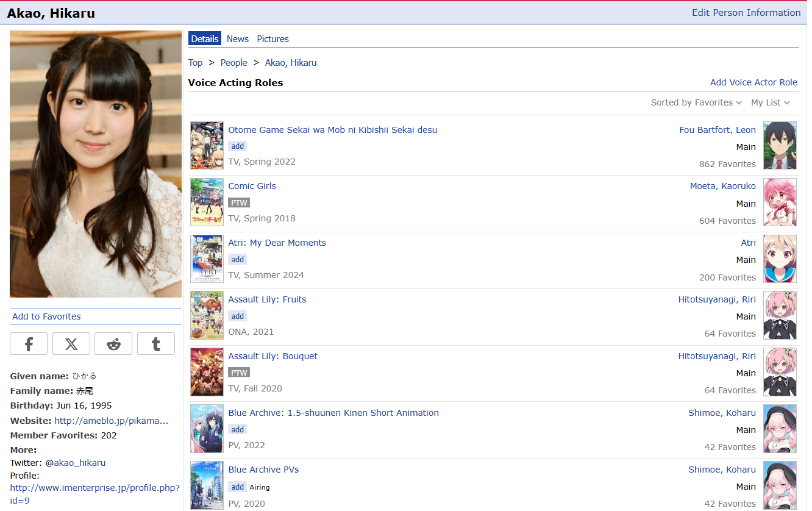Add Otome Game Sekai wa Mob to list

(238, 146)
